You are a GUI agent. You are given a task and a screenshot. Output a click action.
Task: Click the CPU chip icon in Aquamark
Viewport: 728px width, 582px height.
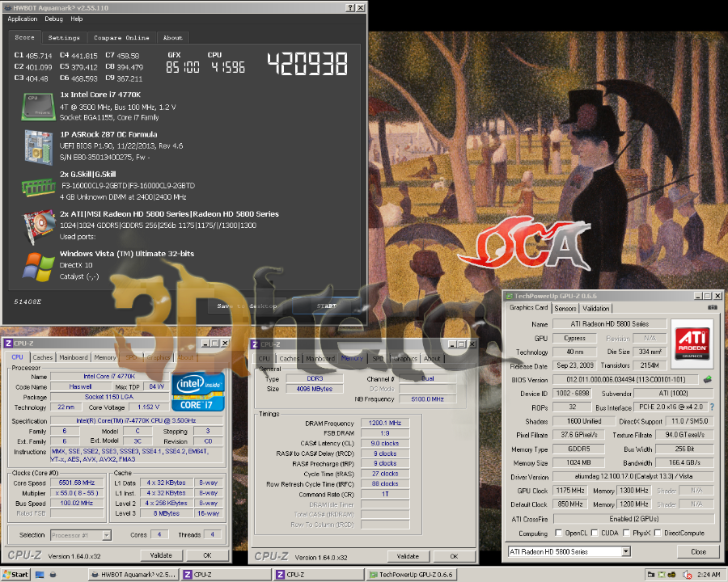pos(39,106)
